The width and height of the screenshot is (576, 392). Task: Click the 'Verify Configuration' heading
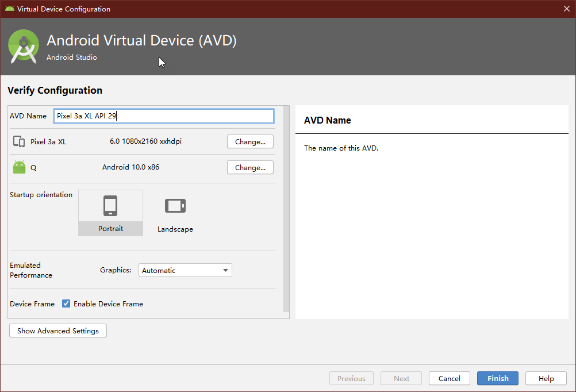point(55,90)
